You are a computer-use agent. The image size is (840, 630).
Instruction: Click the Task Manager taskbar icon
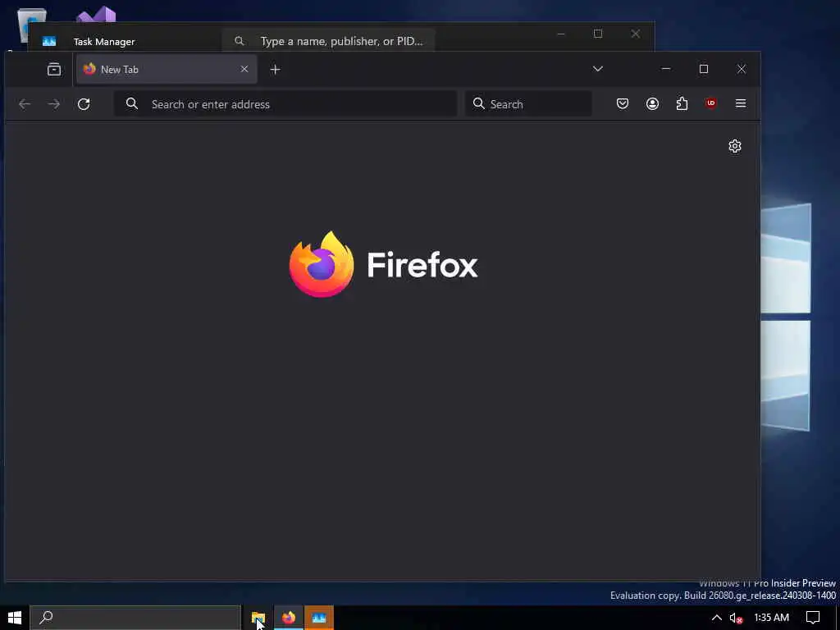point(319,618)
